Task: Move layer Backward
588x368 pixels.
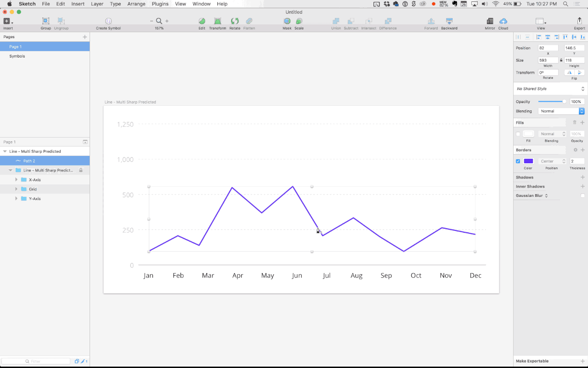Action: pos(449,21)
